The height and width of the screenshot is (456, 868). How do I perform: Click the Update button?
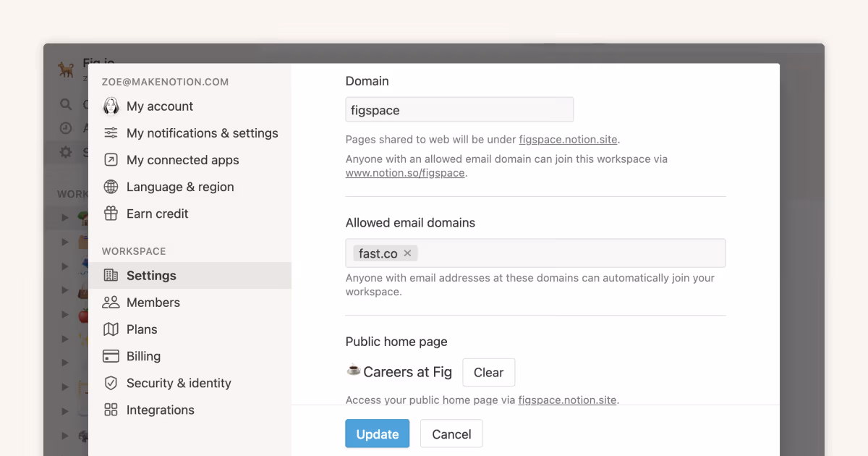(x=377, y=433)
